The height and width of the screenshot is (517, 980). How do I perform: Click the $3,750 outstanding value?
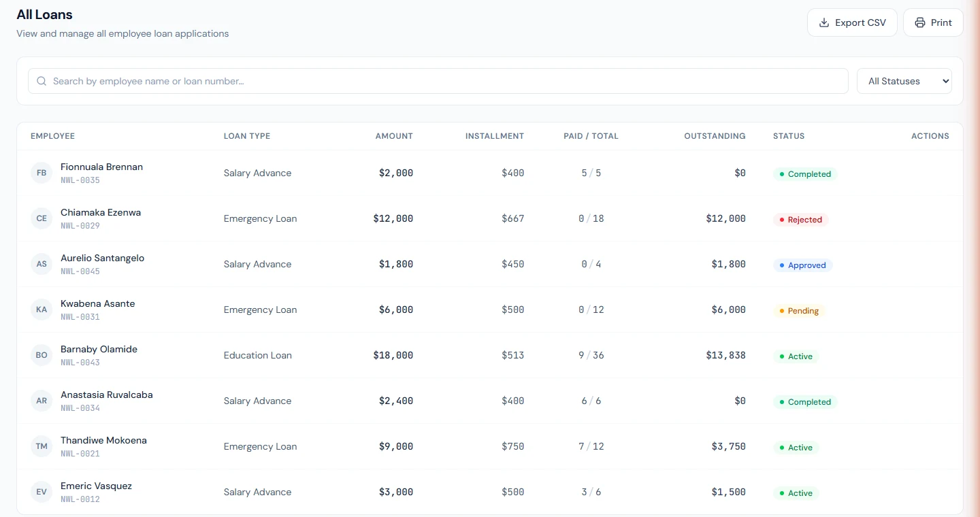click(x=728, y=446)
